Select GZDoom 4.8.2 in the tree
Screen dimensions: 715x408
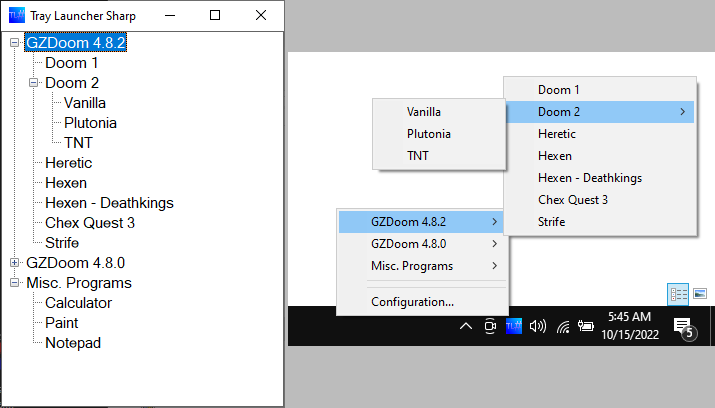(76, 42)
